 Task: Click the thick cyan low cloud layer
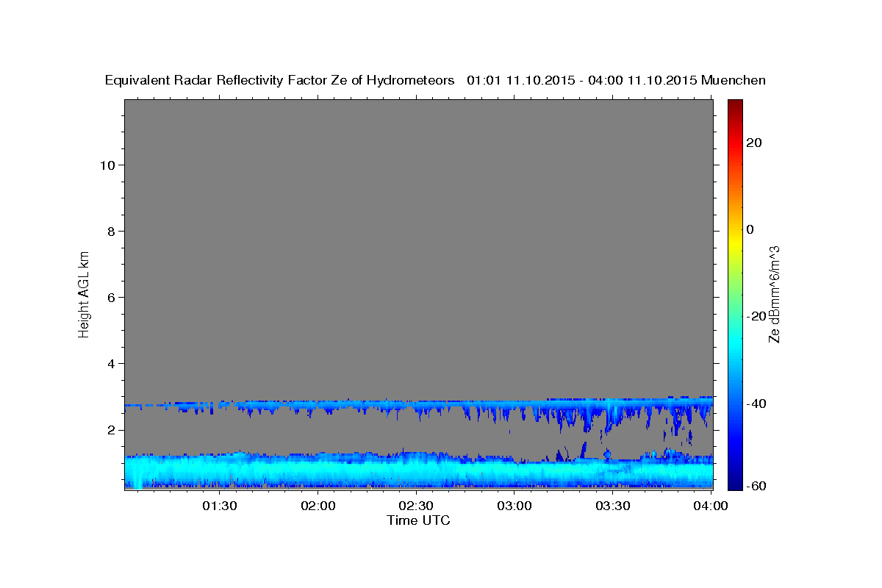[x=419, y=470]
